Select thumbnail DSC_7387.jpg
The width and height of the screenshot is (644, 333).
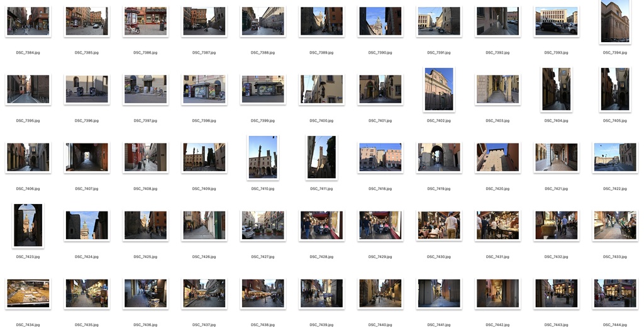[204, 21]
